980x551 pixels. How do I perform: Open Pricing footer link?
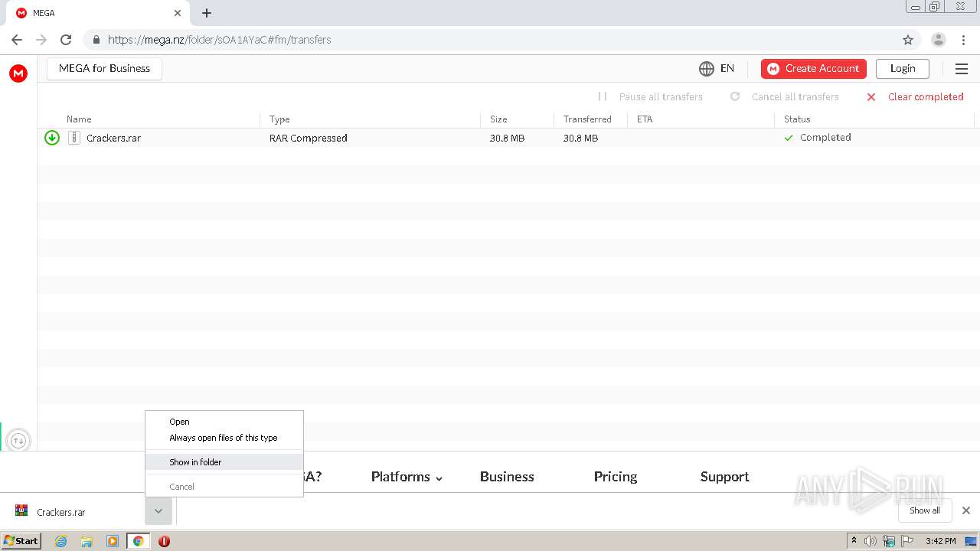616,477
